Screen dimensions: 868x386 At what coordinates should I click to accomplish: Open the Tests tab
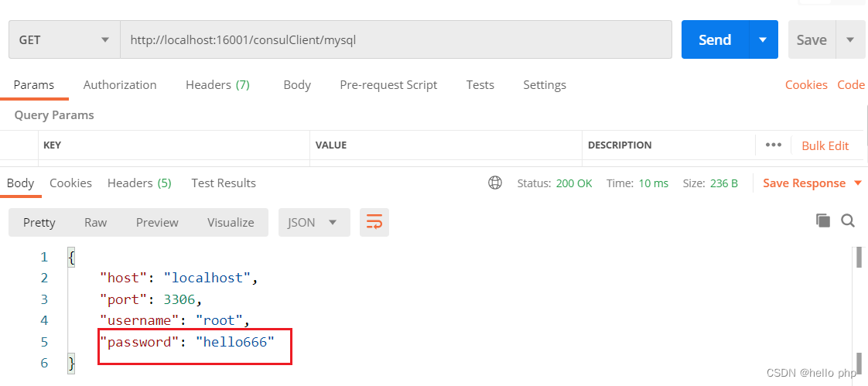coord(480,85)
